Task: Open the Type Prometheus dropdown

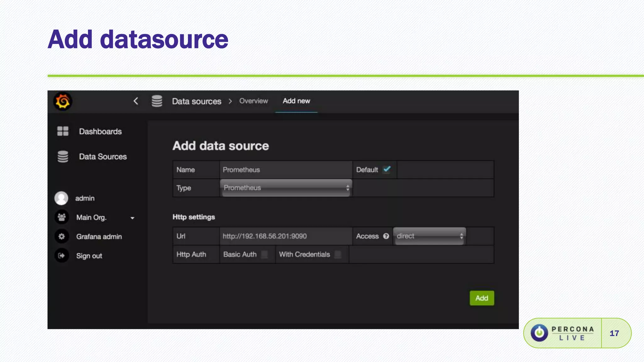Action: click(x=286, y=188)
